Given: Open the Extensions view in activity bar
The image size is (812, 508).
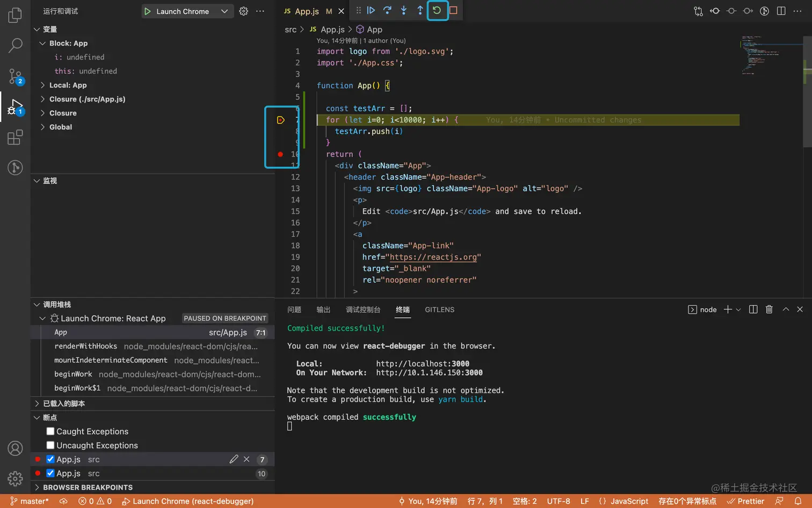Looking at the screenshot, I should tap(15, 138).
